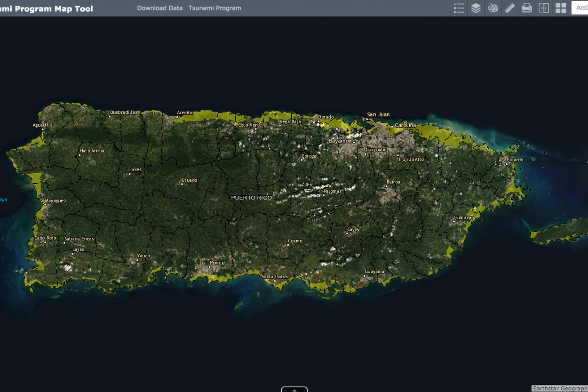
Task: Click the ArcGIS button
Action: 581,8
